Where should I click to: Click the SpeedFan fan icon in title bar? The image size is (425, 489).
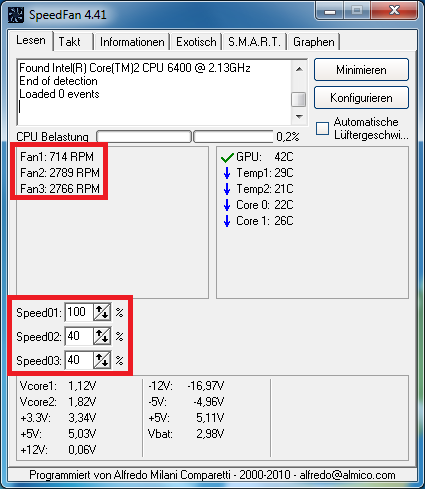(x=16, y=15)
